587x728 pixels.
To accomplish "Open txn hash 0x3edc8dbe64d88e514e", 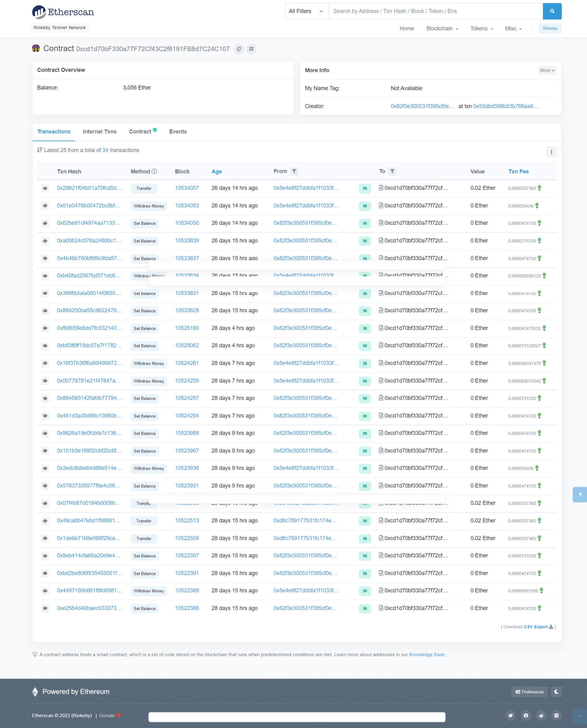I will tap(89, 468).
